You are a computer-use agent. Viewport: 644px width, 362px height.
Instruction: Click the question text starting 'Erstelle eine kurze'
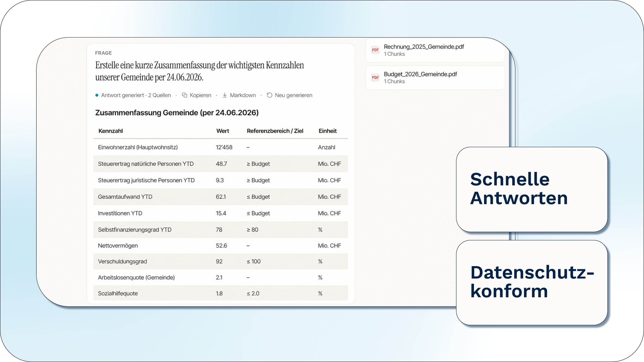tap(200, 71)
